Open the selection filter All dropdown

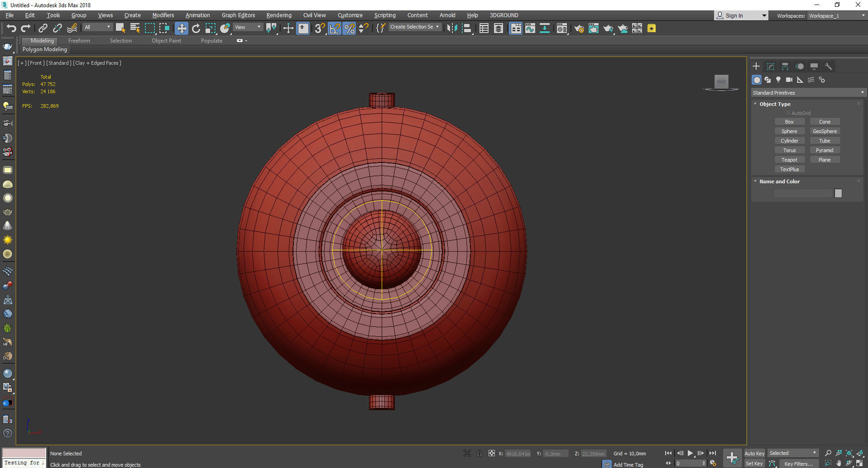[x=97, y=27]
